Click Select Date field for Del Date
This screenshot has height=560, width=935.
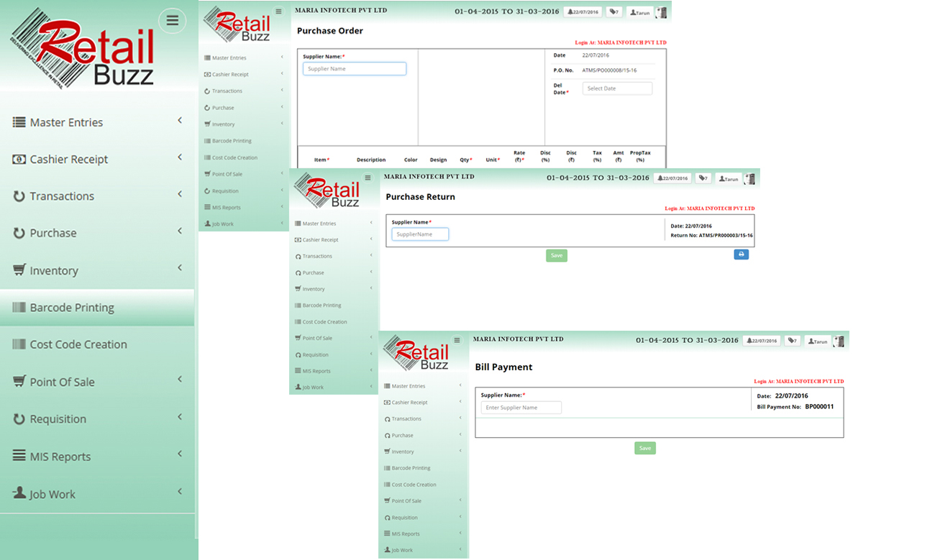(617, 88)
